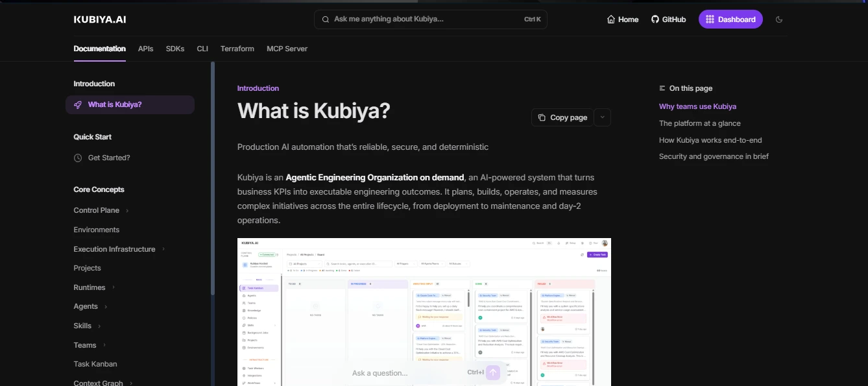Switch to the APIs tab

click(145, 49)
